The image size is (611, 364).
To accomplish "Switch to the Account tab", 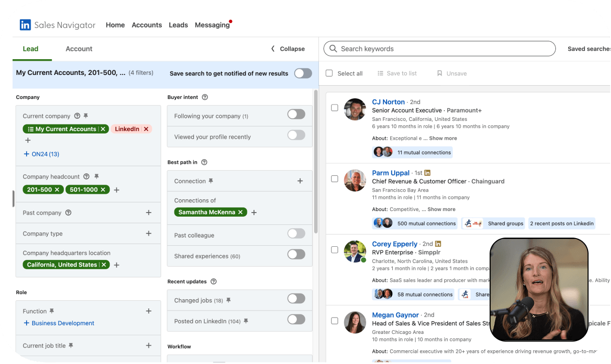I will coord(79,48).
